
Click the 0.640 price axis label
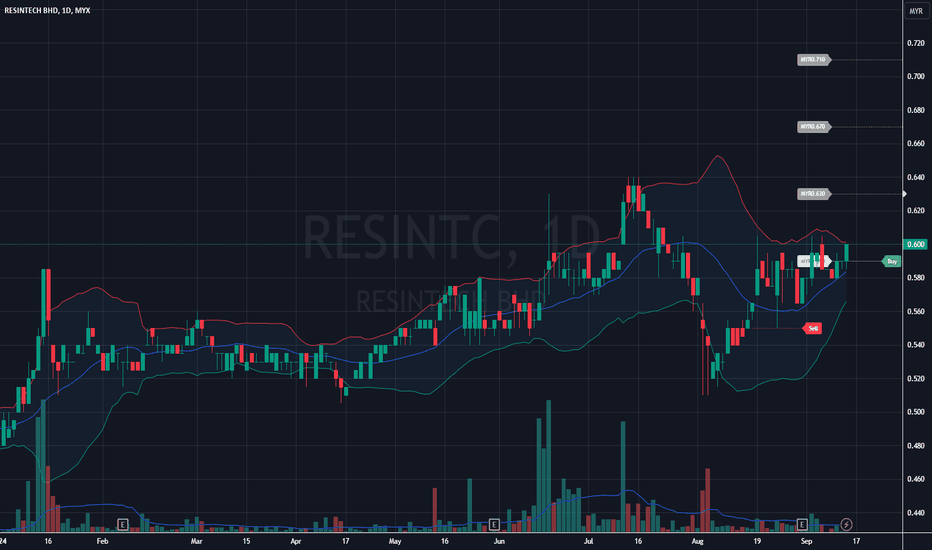pyautogui.click(x=915, y=177)
